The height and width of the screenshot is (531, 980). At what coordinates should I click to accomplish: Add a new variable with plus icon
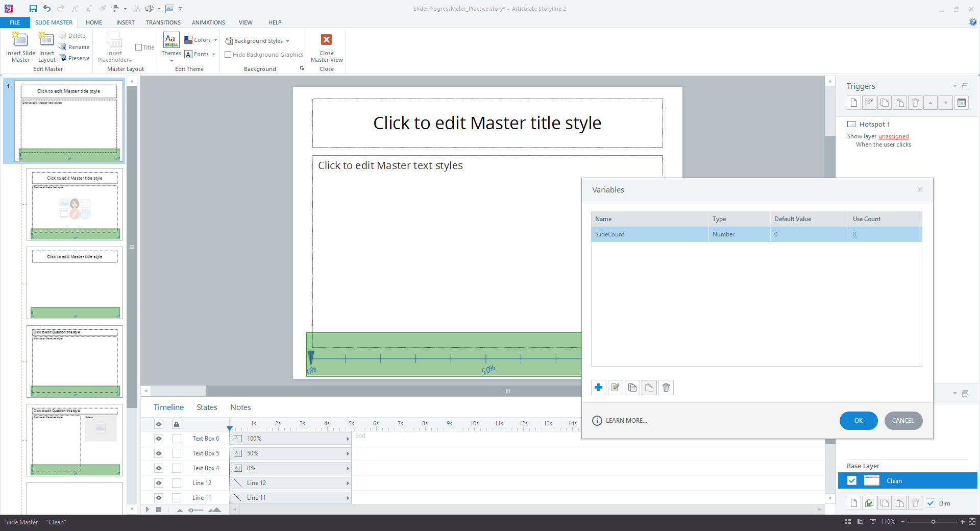click(x=599, y=388)
